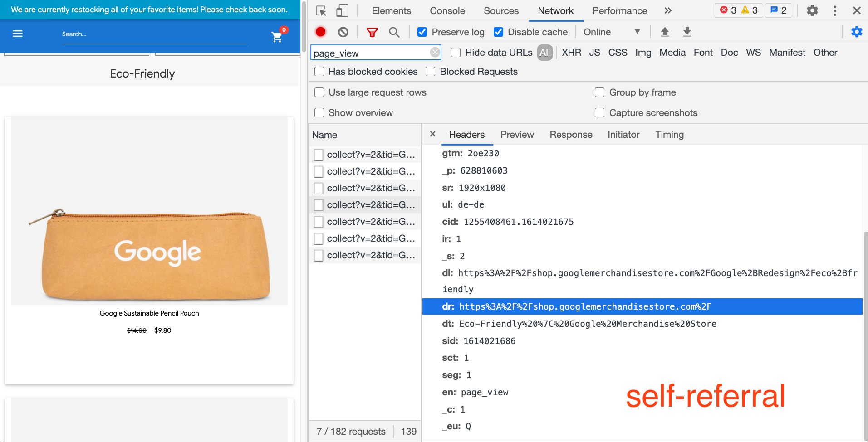Expand the more DevTools tabs chevron
Image resolution: width=868 pixels, height=442 pixels.
(x=668, y=11)
